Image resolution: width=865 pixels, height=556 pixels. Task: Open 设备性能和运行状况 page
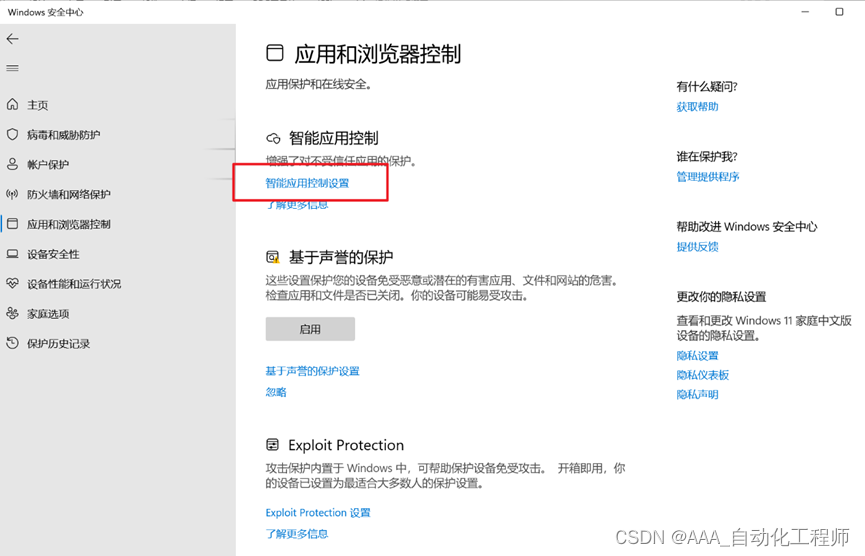pos(74,284)
